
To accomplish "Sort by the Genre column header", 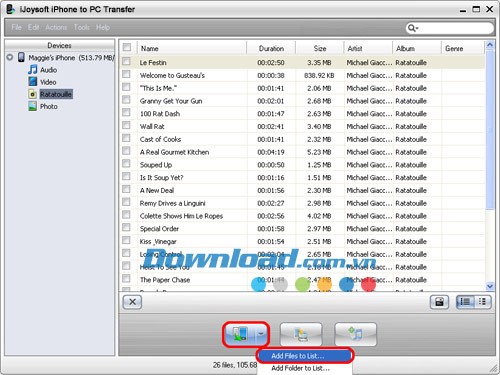I will [x=463, y=48].
